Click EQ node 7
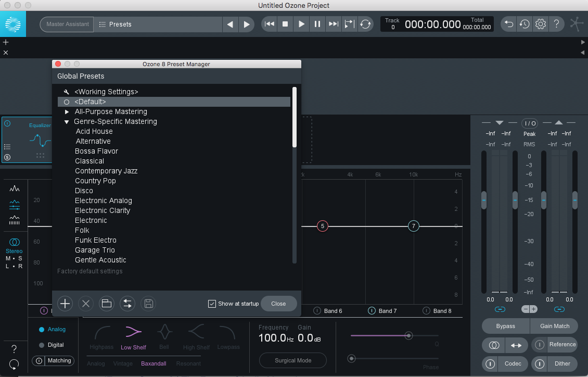Image resolution: width=588 pixels, height=377 pixels. click(x=414, y=226)
